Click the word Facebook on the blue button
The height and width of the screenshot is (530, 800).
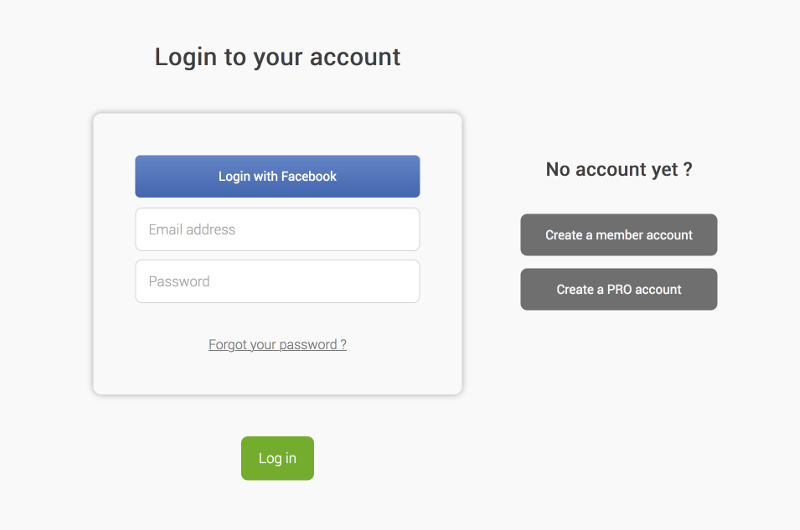point(308,176)
